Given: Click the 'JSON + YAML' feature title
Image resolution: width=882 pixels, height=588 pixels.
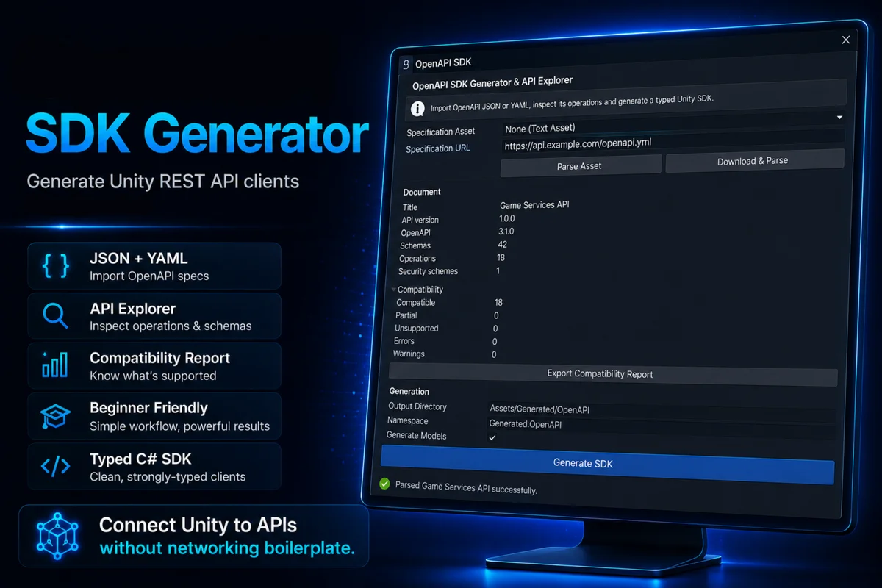Looking at the screenshot, I should tap(138, 259).
